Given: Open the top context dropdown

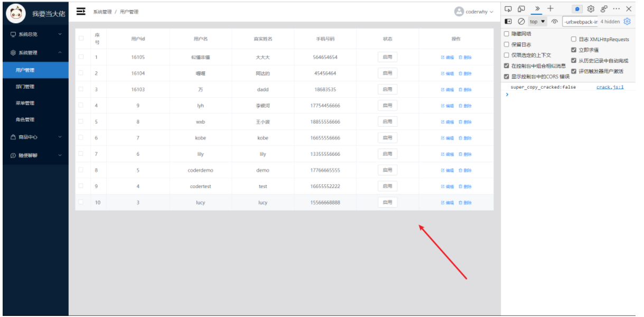Looking at the screenshot, I should (538, 22).
